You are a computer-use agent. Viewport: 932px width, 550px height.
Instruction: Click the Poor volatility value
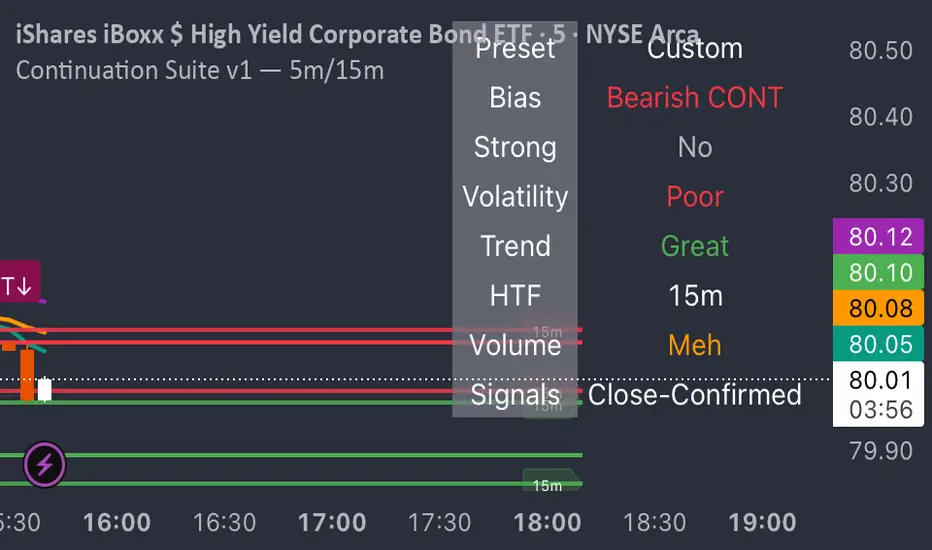pos(694,197)
